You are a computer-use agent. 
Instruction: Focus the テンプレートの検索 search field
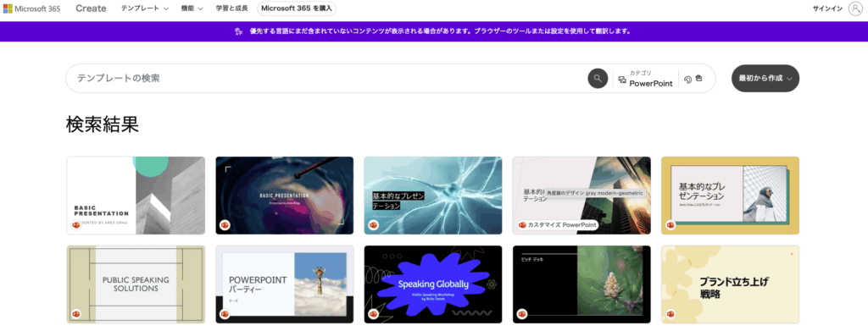[x=326, y=79]
